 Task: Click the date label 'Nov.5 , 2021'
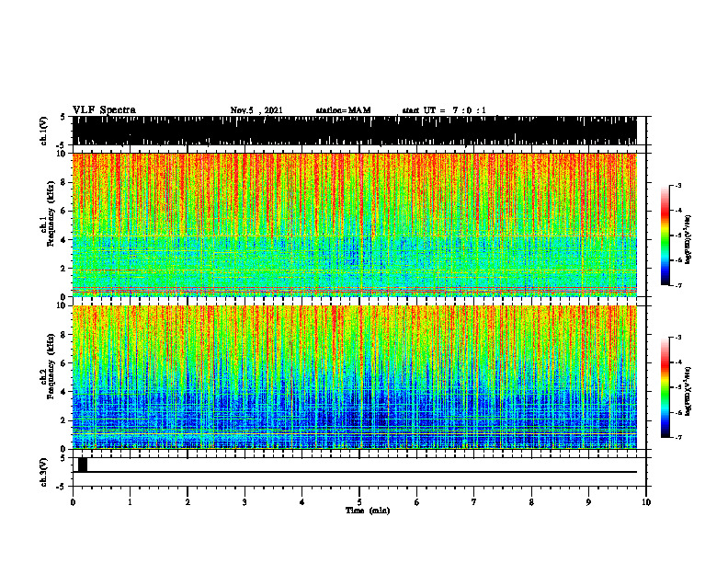[256, 110]
